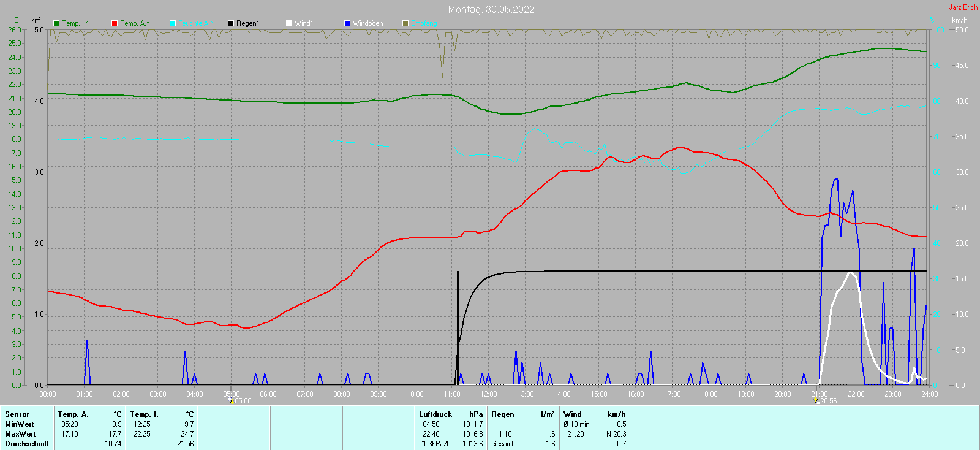Click the 'Windböen' legend label
This screenshot has height=450, width=980.
[368, 23]
